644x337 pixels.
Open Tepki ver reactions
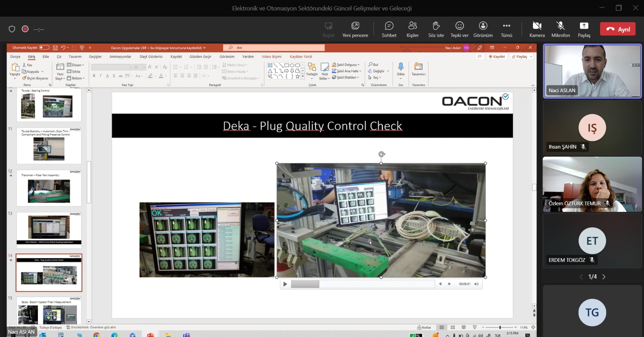tap(459, 29)
